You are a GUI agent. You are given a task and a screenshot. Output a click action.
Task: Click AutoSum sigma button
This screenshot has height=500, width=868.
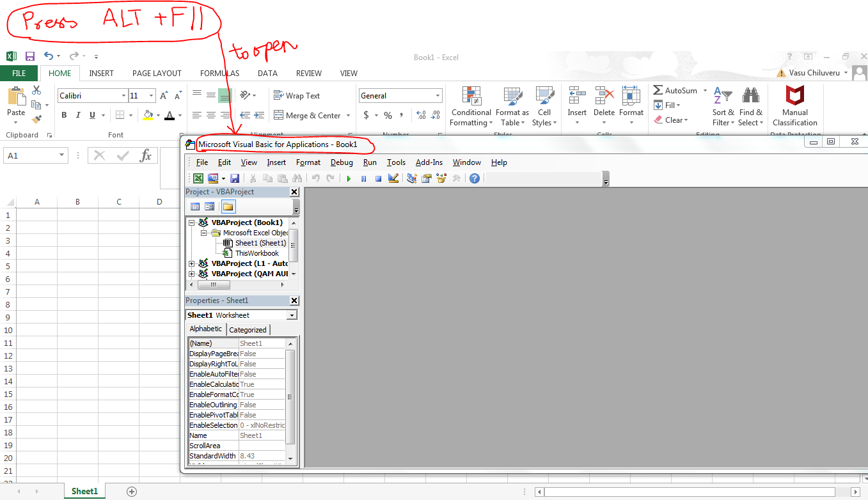coord(676,91)
